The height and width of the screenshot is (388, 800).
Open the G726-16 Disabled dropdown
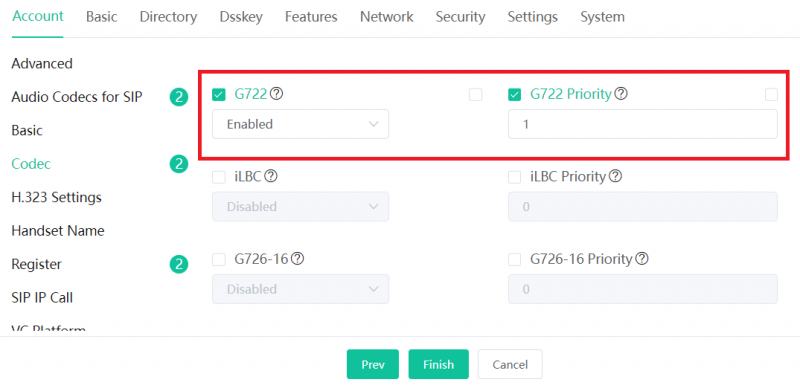tap(301, 289)
